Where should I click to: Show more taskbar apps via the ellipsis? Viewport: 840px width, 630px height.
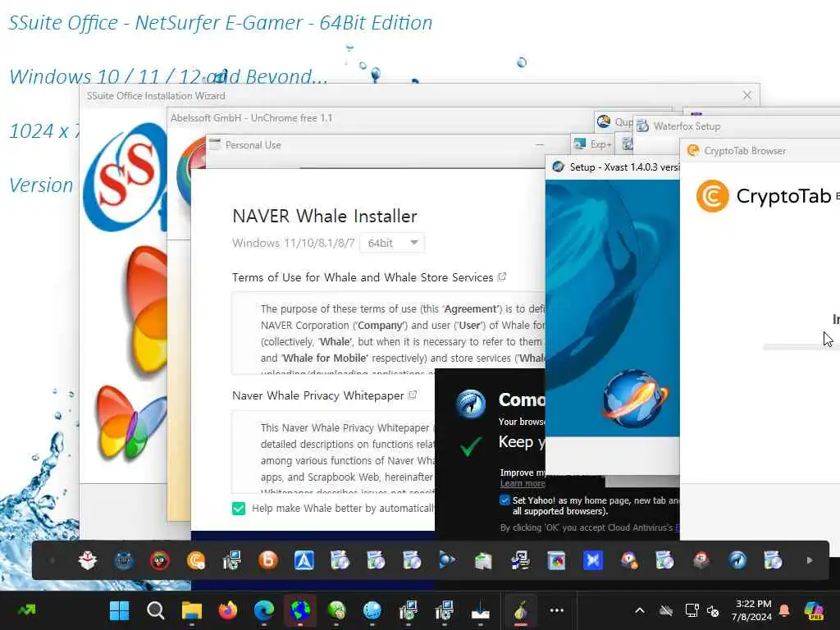[x=557, y=610]
